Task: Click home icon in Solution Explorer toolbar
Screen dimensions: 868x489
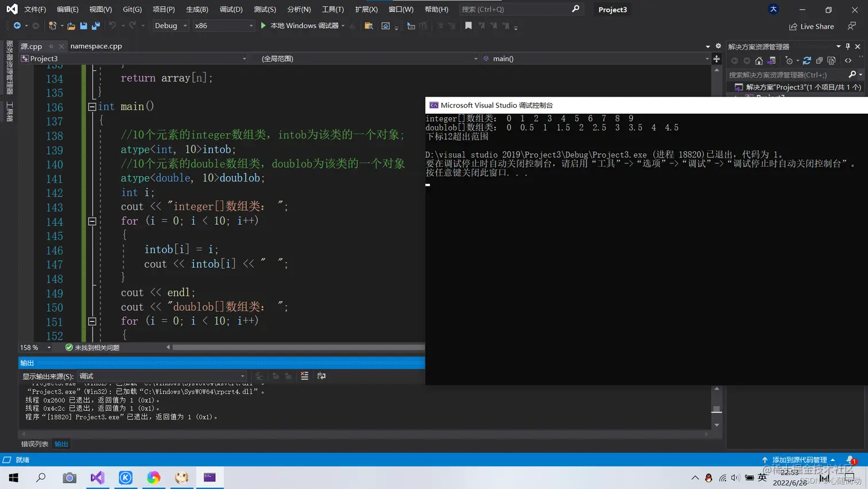Action: click(x=759, y=60)
